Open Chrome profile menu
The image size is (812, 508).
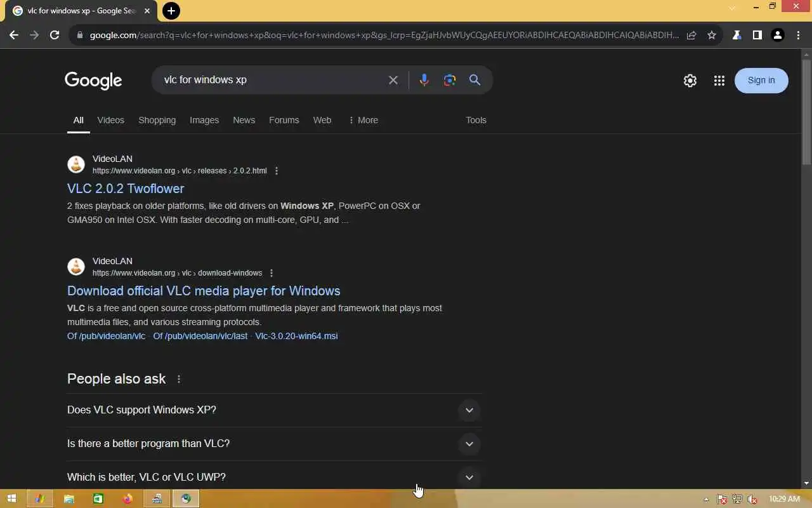(778, 35)
